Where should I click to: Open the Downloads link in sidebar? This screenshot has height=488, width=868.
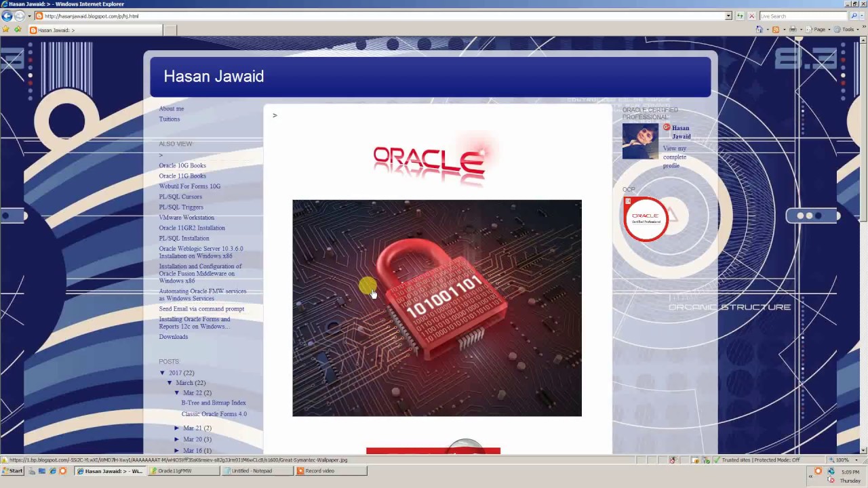coord(174,337)
